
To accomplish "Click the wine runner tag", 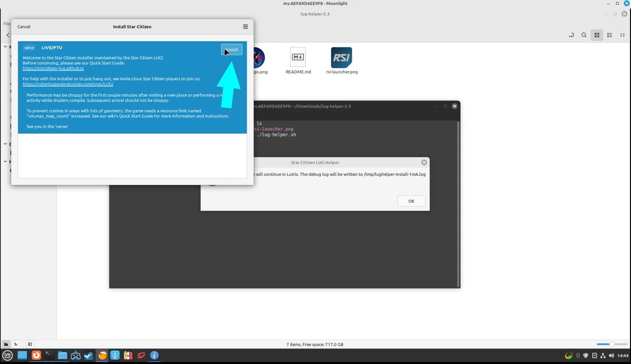I will click(x=29, y=48).
